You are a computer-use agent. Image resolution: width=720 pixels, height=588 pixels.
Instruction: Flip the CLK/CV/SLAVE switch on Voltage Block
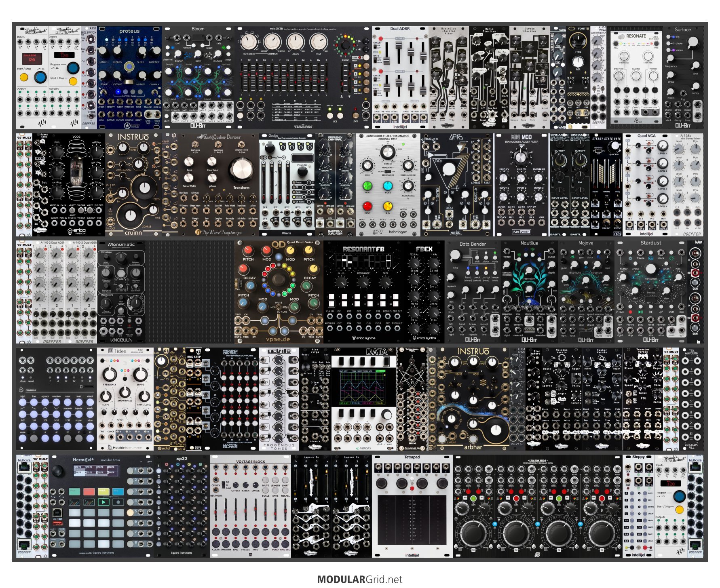pos(223,485)
